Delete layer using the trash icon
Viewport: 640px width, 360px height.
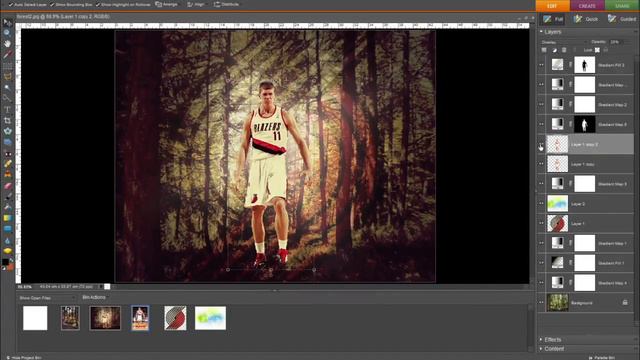coord(564,50)
